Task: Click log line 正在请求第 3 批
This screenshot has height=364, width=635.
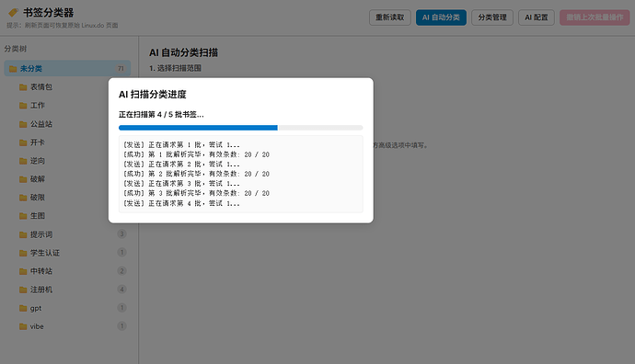Action: (181, 184)
